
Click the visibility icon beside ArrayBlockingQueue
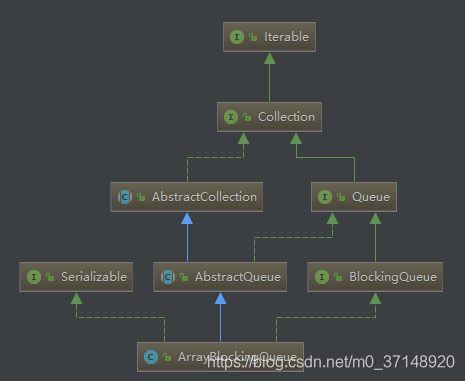[167, 357]
